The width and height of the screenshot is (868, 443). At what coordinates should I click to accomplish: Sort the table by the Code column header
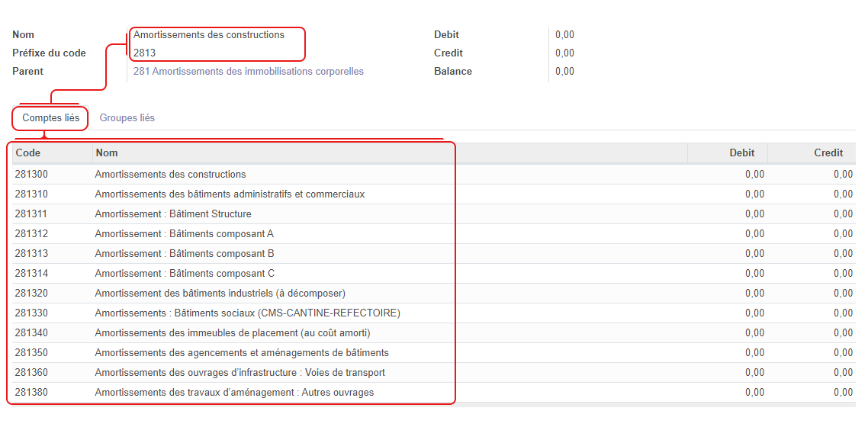click(x=52, y=153)
